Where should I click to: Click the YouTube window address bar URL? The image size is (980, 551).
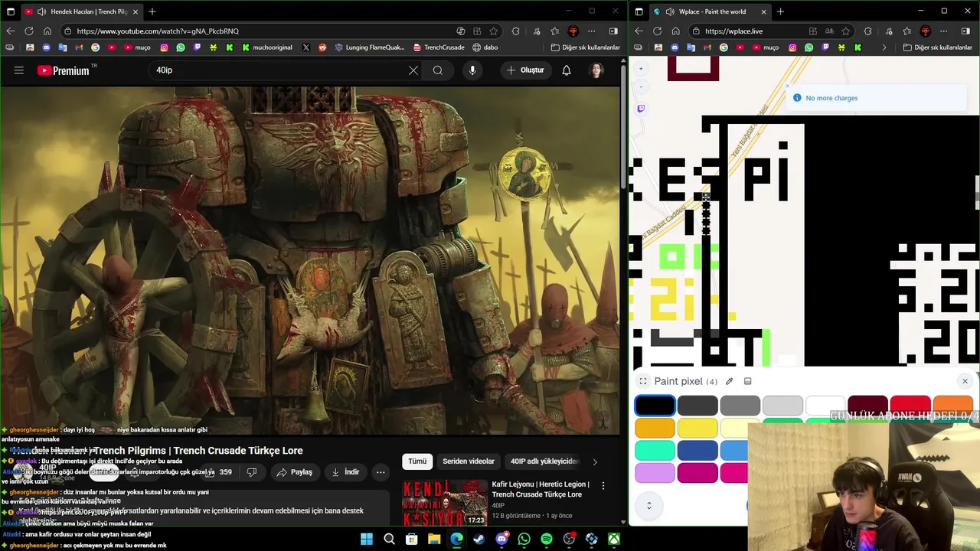click(x=158, y=31)
